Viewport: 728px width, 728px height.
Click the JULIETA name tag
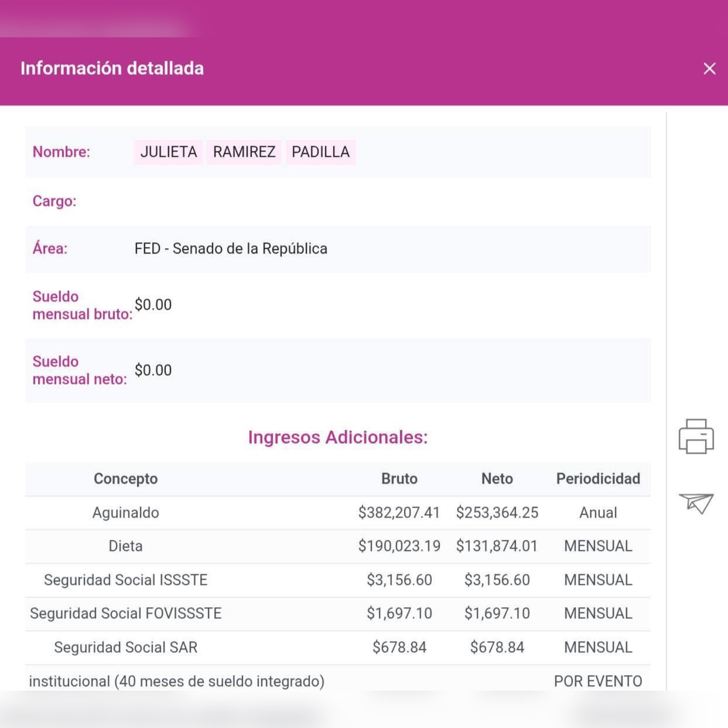click(168, 152)
